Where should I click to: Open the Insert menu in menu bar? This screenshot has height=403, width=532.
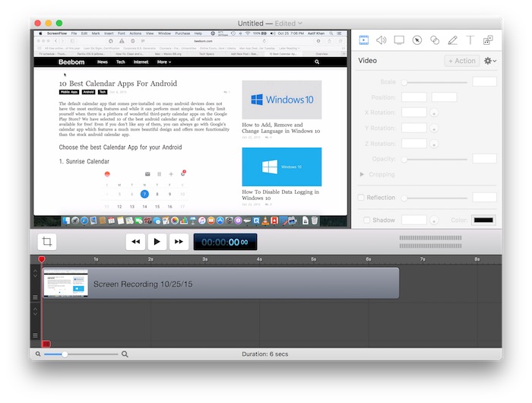point(109,33)
